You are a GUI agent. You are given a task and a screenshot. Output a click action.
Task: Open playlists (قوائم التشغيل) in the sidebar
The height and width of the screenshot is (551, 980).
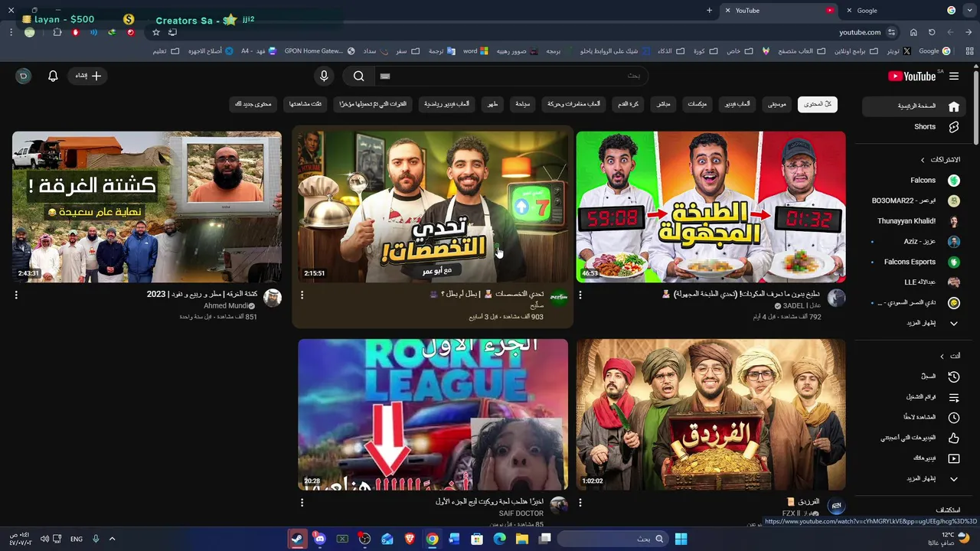[x=916, y=397]
